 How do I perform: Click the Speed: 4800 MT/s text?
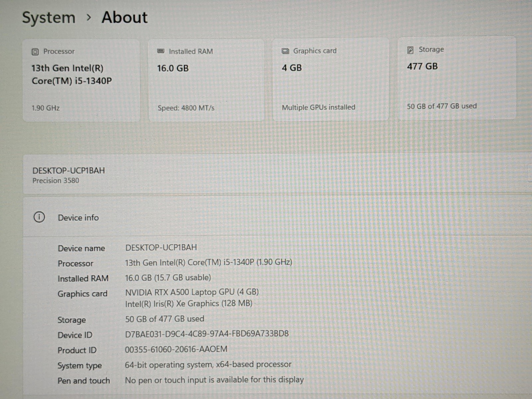(x=186, y=108)
